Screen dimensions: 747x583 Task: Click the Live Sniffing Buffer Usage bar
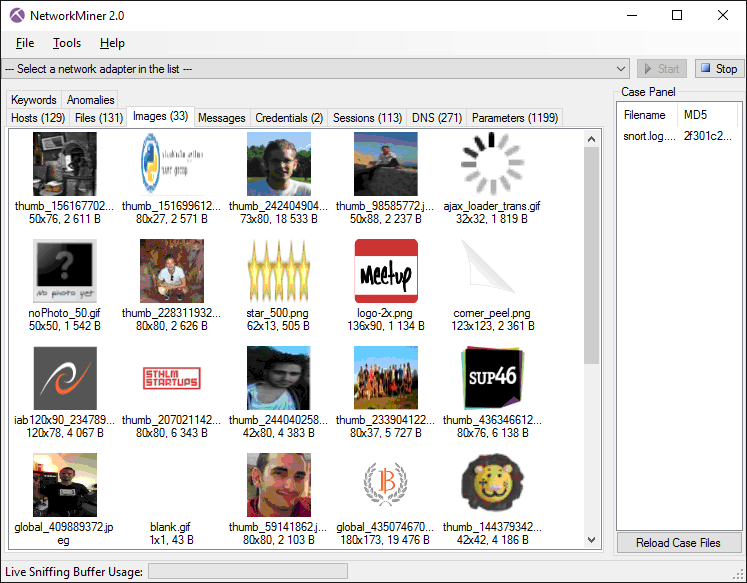coord(248,571)
